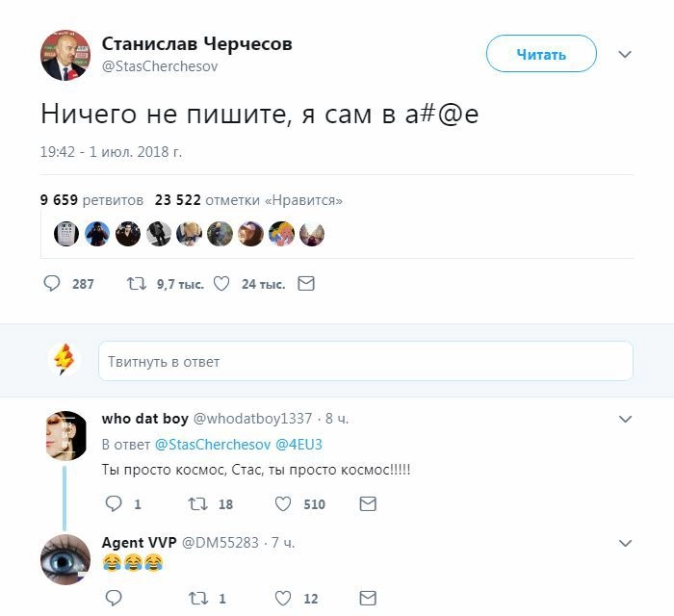Open the @4EU3 mention link
674x616 pixels.
point(298,444)
